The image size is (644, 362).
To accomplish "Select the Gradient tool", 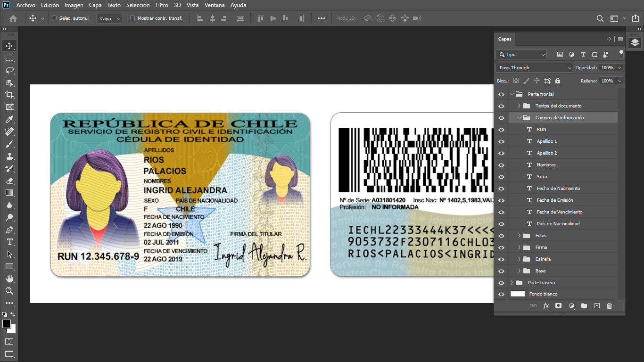I will pos(9,193).
